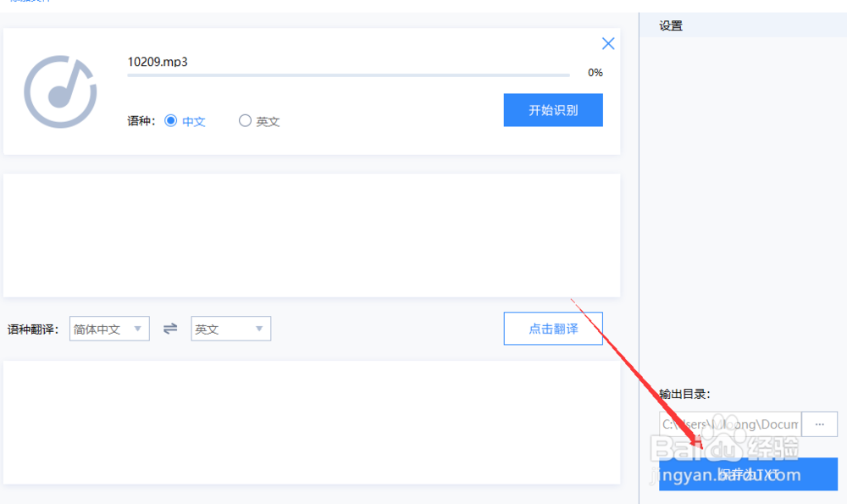Click the output directory path field
This screenshot has width=847, height=504.
[730, 424]
